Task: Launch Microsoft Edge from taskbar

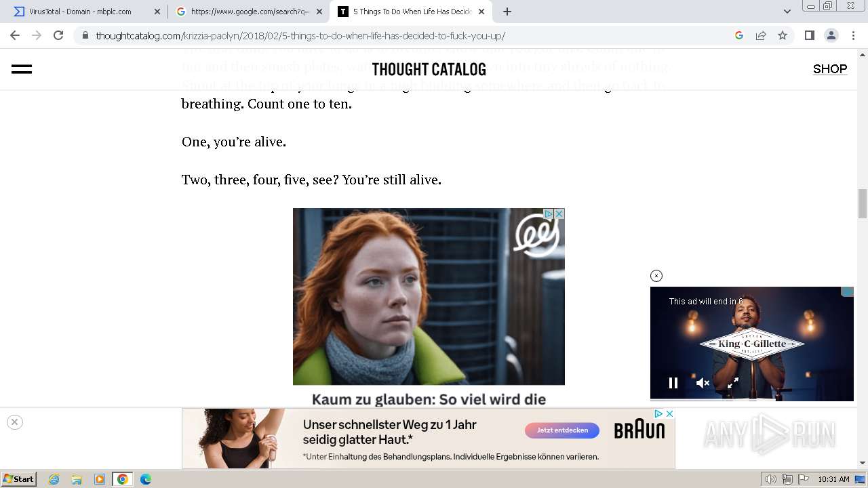Action: (x=146, y=479)
